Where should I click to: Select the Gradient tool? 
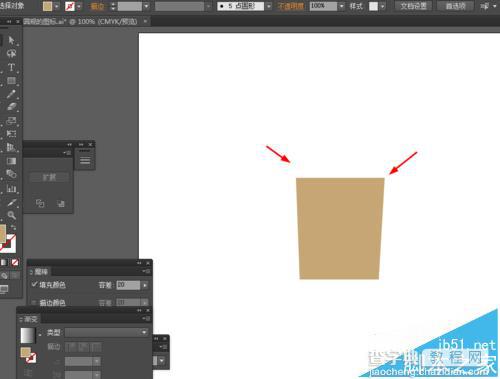point(11,161)
